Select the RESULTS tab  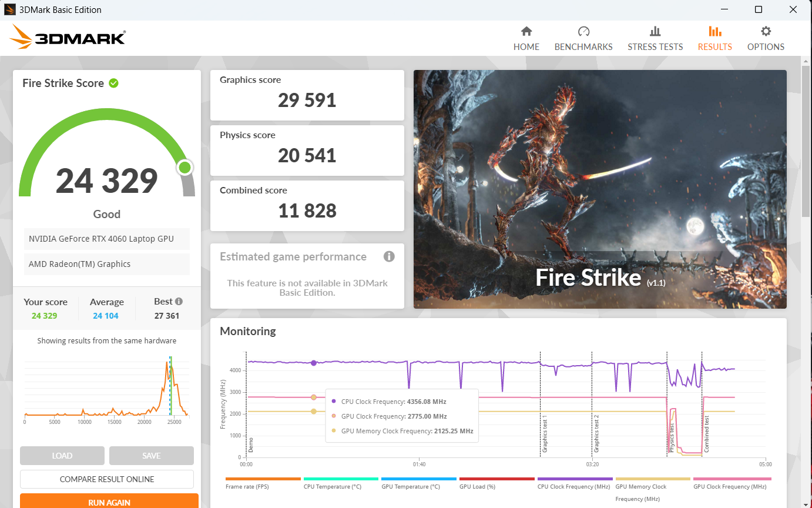click(x=715, y=39)
